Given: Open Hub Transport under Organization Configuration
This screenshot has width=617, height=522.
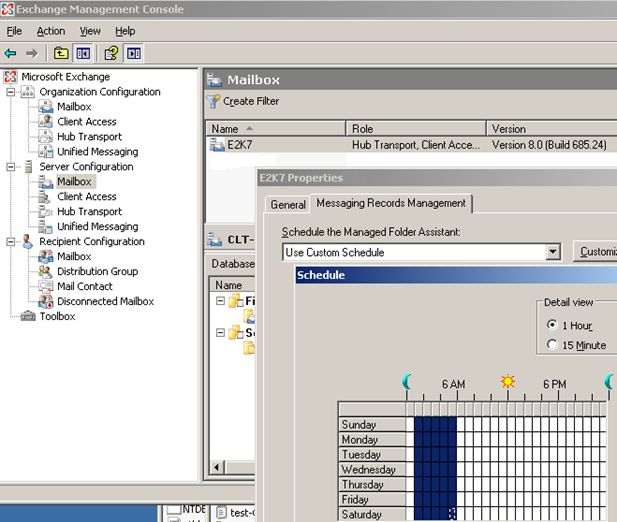Looking at the screenshot, I should pos(89,136).
